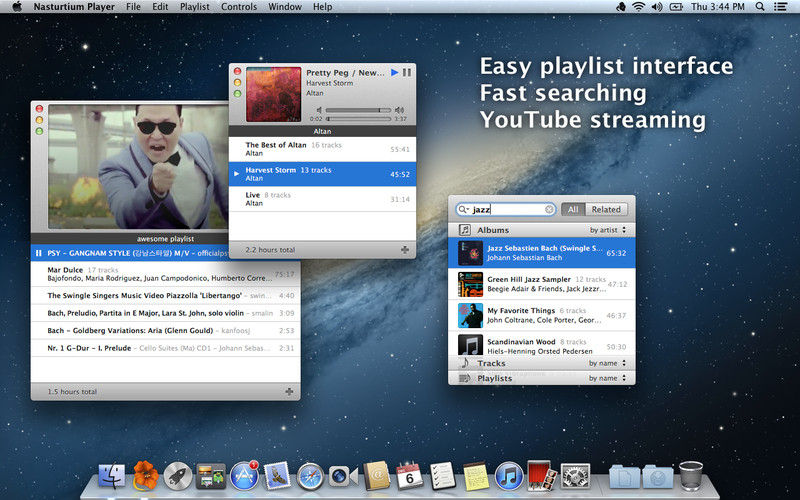Open the Tracks 'by name' sort dropdown
This screenshot has width=800, height=500.
tap(607, 363)
